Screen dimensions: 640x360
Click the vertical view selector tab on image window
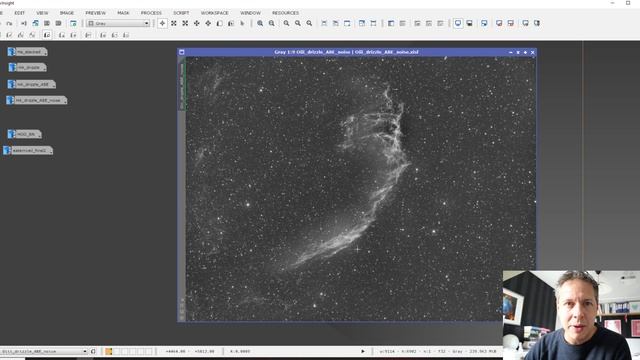tap(182, 84)
